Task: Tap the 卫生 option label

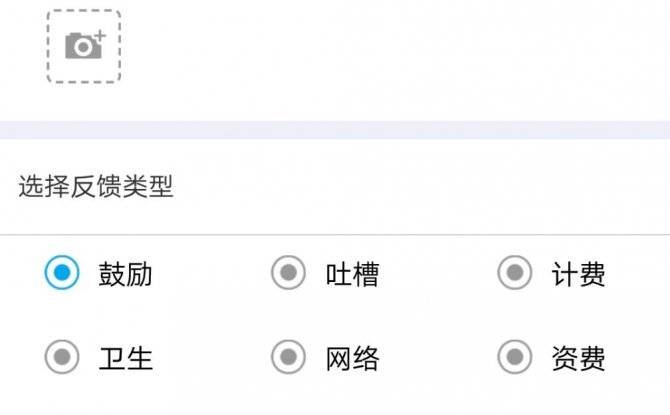Action: click(125, 358)
